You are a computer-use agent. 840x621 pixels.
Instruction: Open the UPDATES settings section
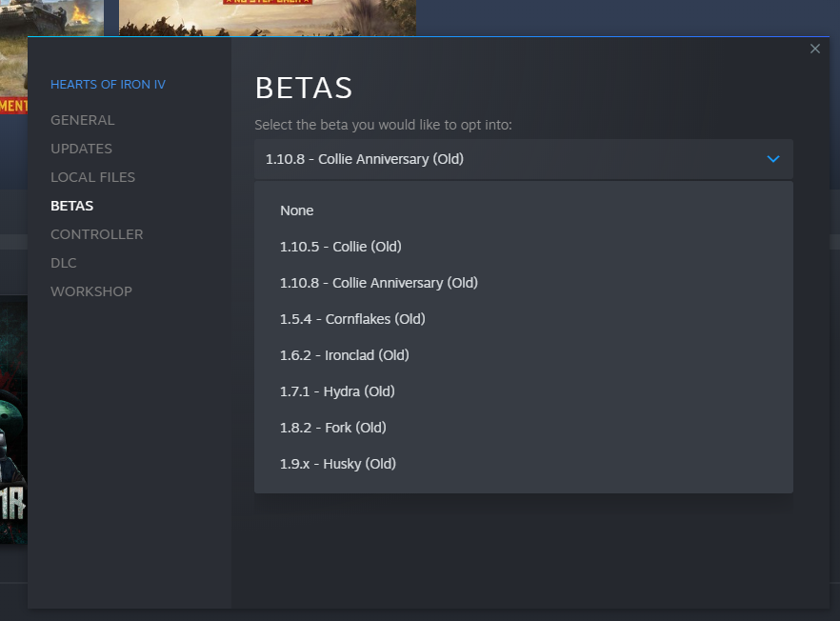pyautogui.click(x=81, y=149)
